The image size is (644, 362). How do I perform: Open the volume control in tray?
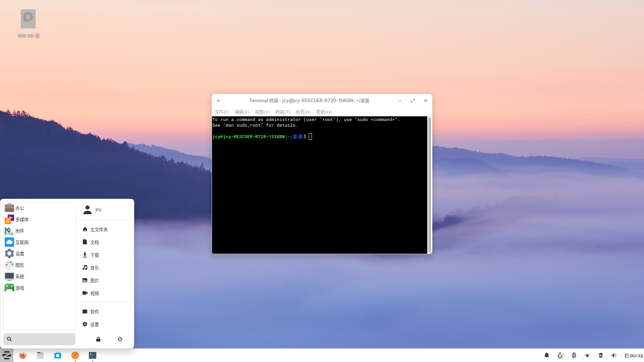click(614, 355)
